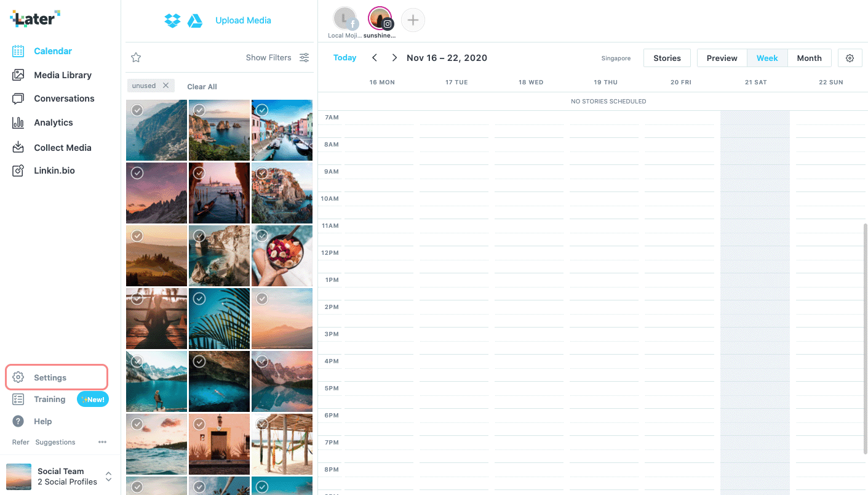Screen dimensions: 868x495
Task: Click the Training checklist icon
Action: click(18, 400)
